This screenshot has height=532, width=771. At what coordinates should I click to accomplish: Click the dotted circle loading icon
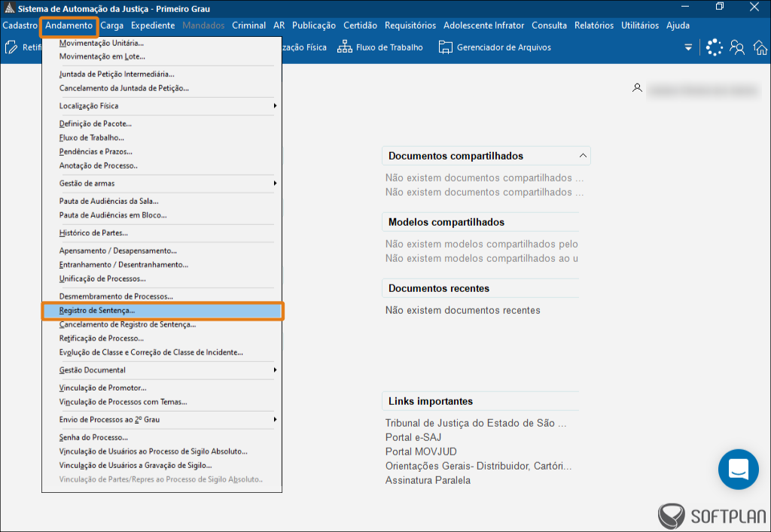pos(714,47)
